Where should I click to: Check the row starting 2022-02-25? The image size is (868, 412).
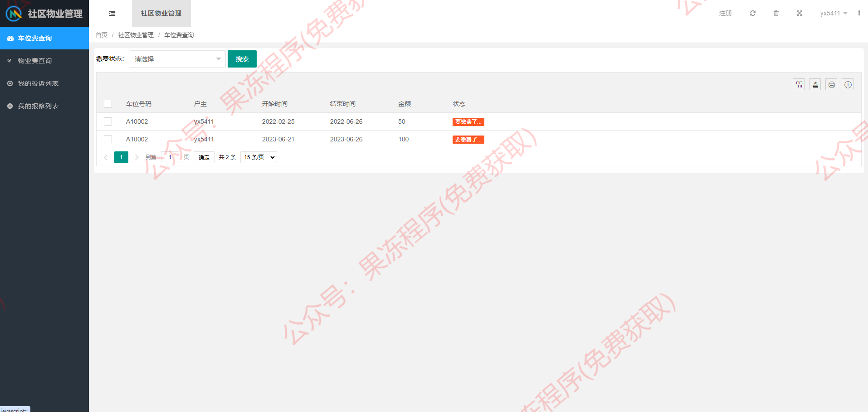click(x=108, y=121)
